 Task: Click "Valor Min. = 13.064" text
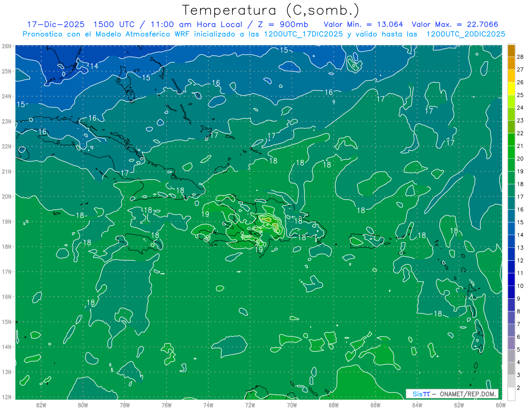(x=363, y=24)
